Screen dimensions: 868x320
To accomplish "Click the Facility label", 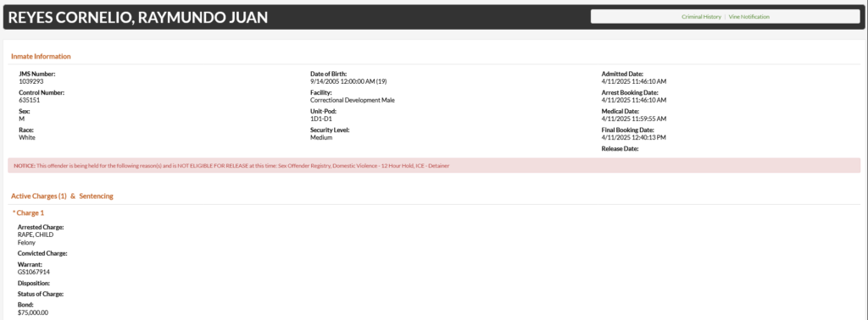I will [x=321, y=93].
